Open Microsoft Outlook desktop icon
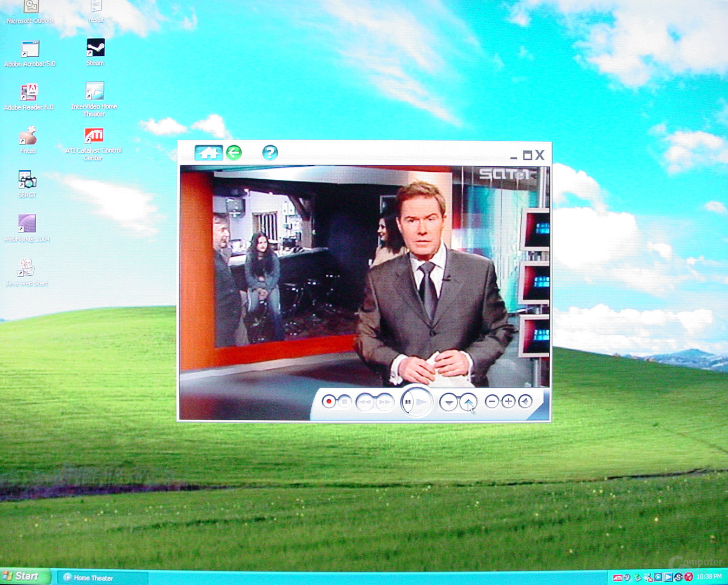The image size is (728, 585). (30, 13)
